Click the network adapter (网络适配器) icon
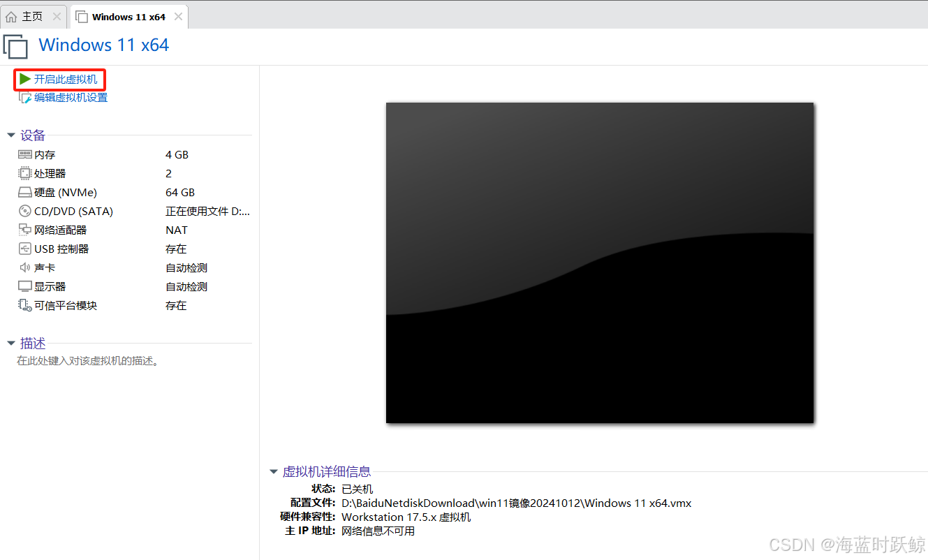This screenshot has height=560, width=928. pyautogui.click(x=25, y=230)
